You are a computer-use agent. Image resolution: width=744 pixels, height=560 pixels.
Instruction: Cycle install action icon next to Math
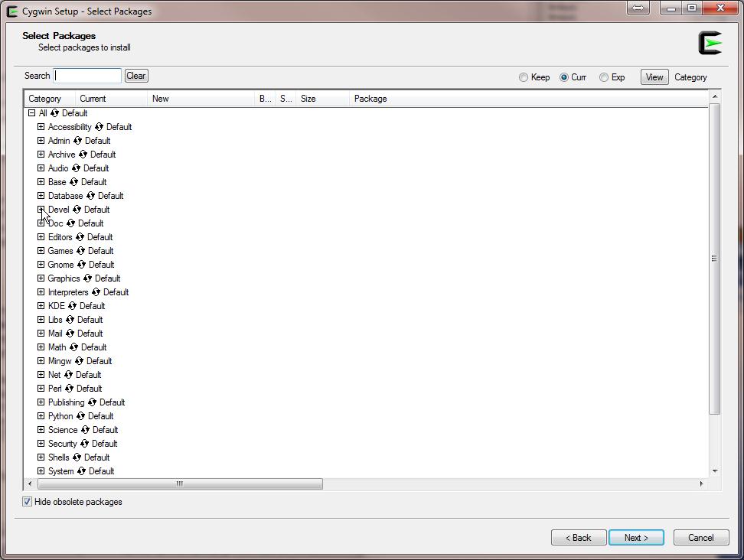point(73,347)
